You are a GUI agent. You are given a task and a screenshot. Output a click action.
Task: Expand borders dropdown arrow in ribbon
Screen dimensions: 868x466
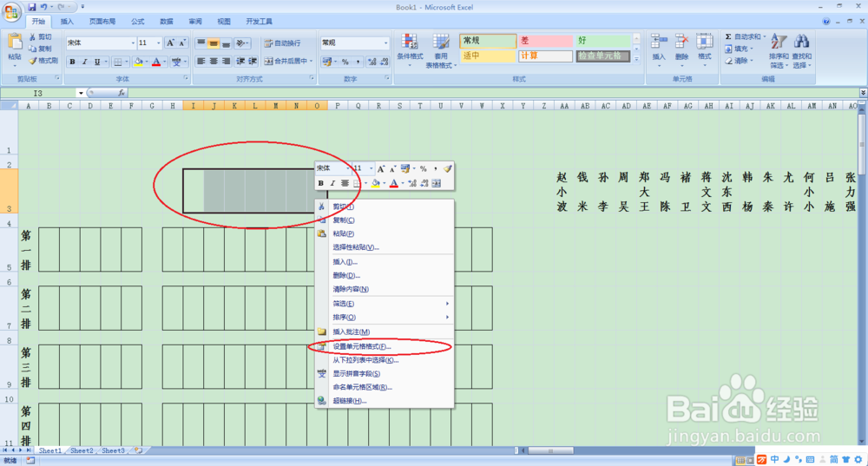127,62
